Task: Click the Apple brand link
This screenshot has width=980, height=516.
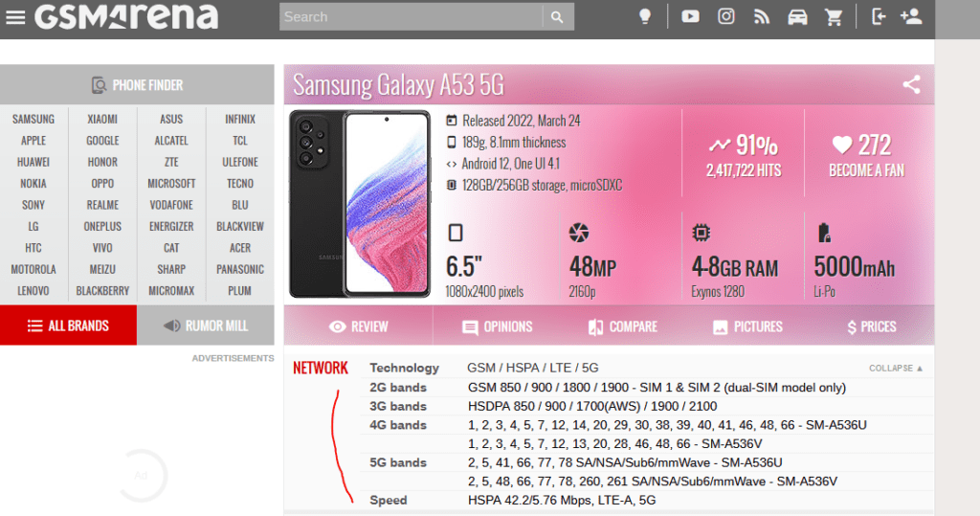Action: [33, 141]
